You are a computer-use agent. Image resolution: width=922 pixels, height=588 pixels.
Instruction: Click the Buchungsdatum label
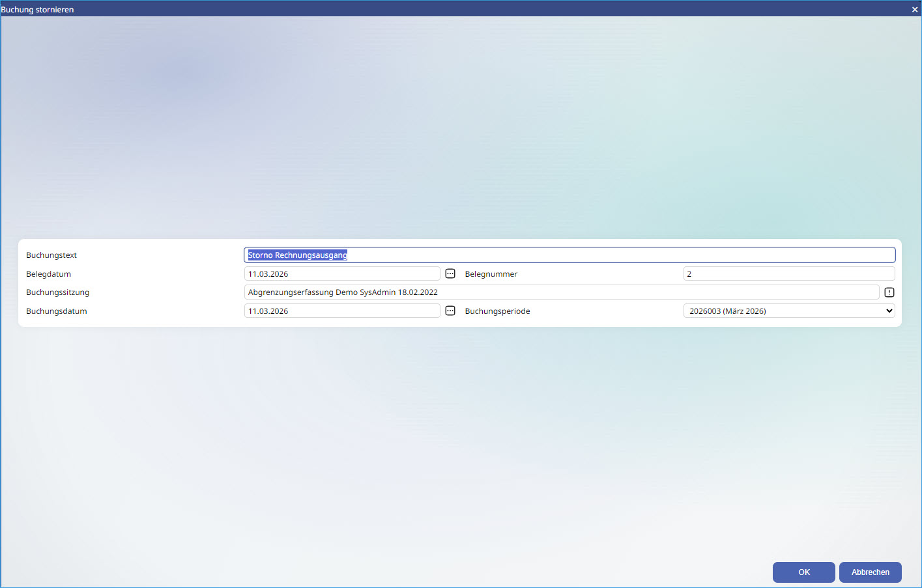[57, 311]
